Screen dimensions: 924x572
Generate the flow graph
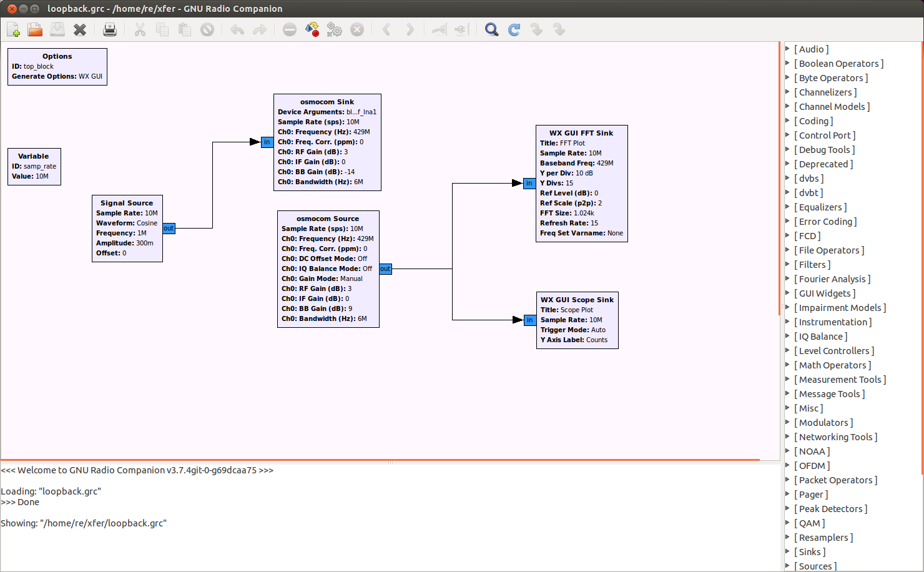coord(312,29)
